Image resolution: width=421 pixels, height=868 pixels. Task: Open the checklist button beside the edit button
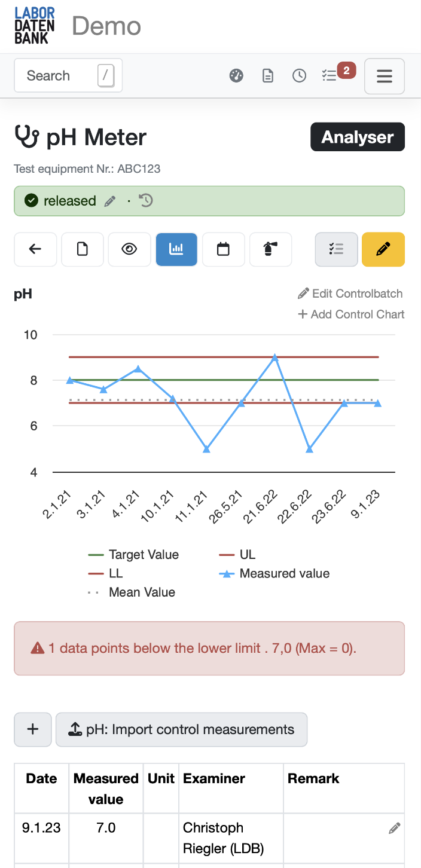click(336, 249)
